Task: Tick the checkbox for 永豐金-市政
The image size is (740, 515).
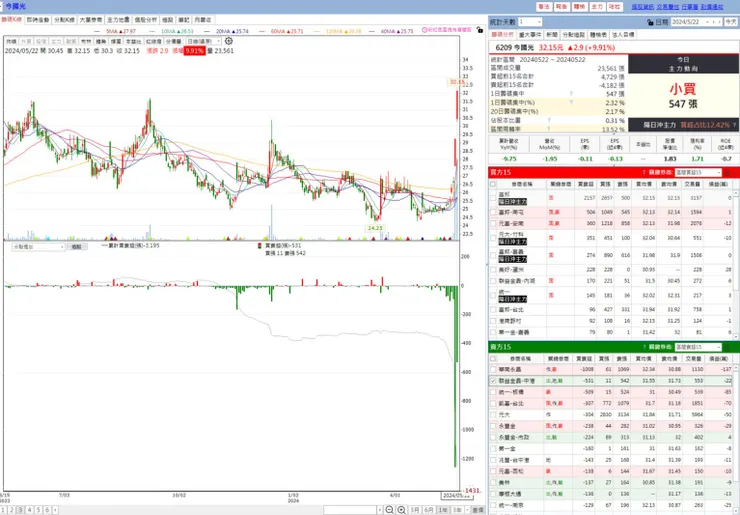Action: pyautogui.click(x=493, y=438)
